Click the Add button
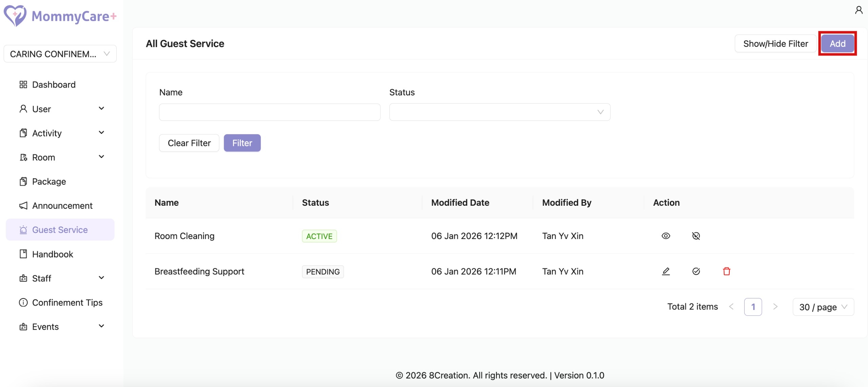Screen dimensions: 868x387 click(837, 43)
